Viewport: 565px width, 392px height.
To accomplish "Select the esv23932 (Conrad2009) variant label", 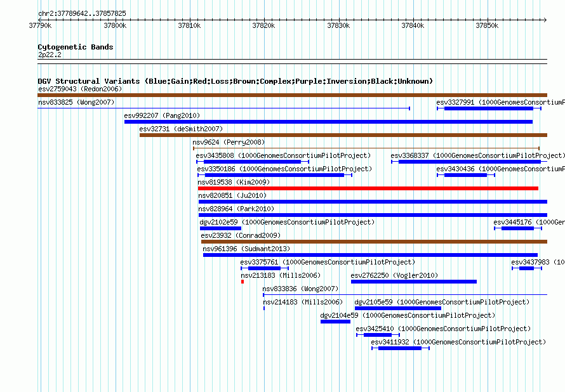I will (x=241, y=235).
